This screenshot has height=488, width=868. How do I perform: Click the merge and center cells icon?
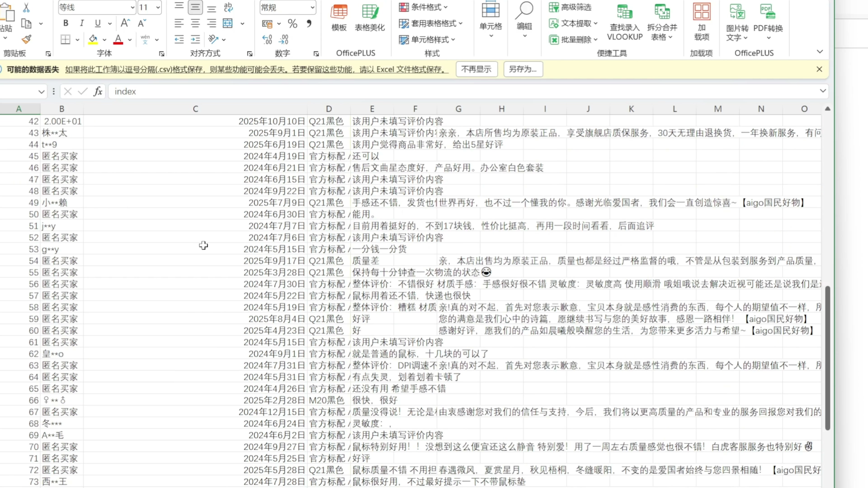pos(228,23)
